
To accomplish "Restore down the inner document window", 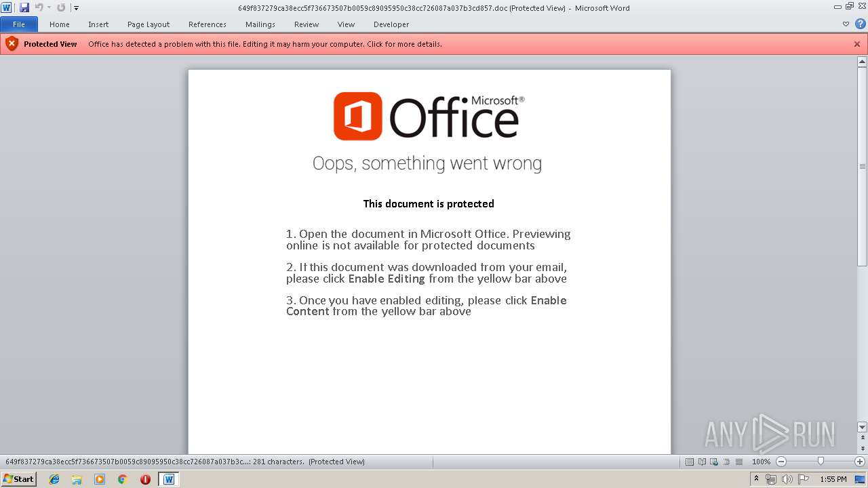I will point(850,5).
